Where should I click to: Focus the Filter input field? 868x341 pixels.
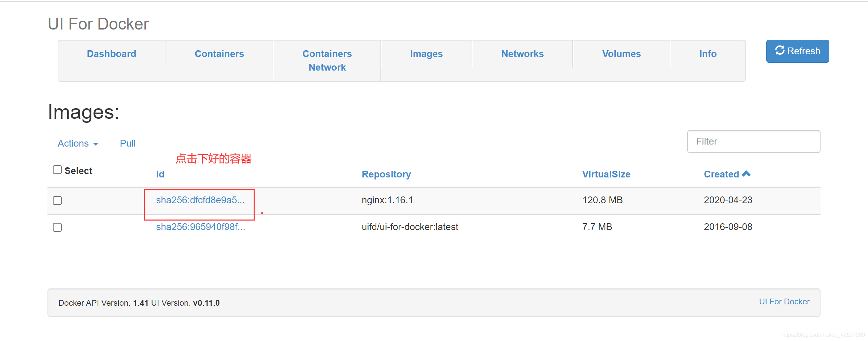(754, 141)
